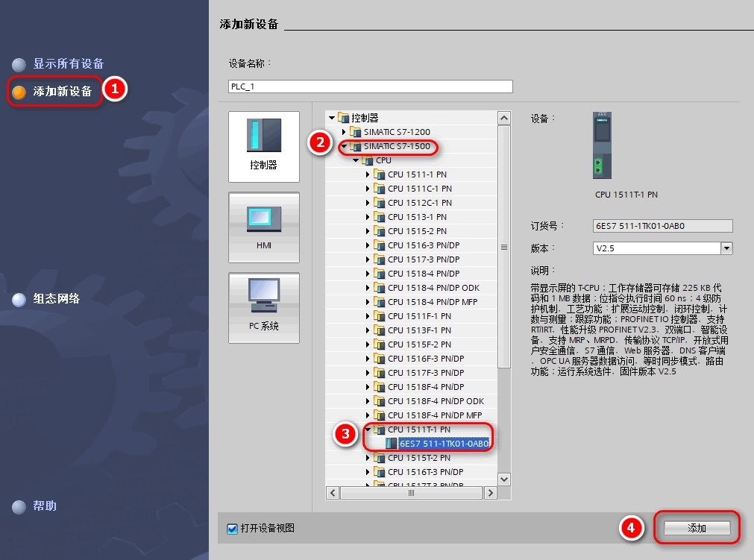Collapse the CPU 1511T-1 PN node
Viewport: 754px width, 560px height.
coord(368,430)
